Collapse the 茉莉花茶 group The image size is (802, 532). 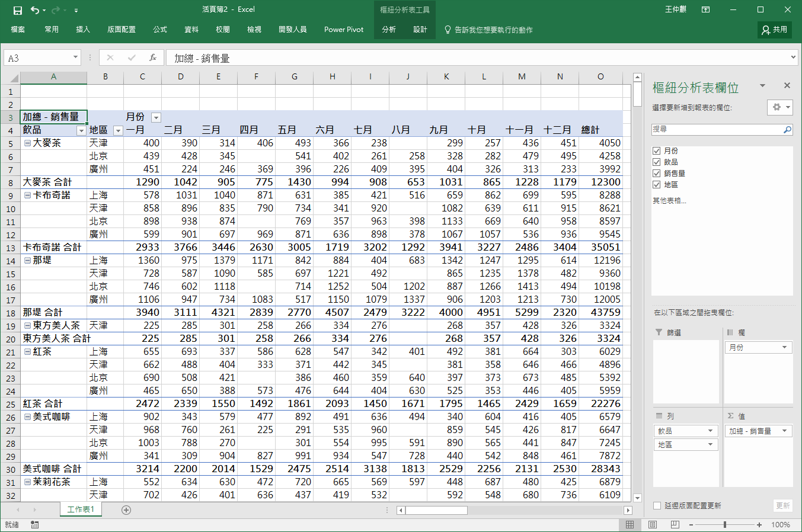click(27, 482)
